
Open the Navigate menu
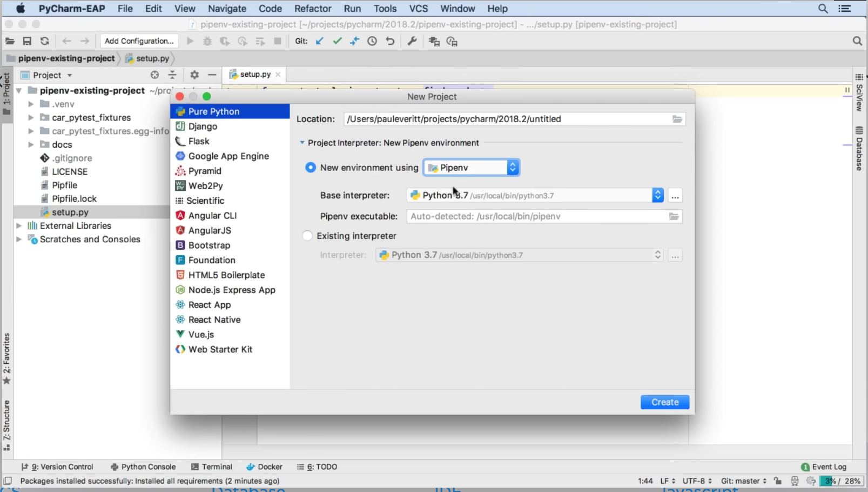point(227,9)
